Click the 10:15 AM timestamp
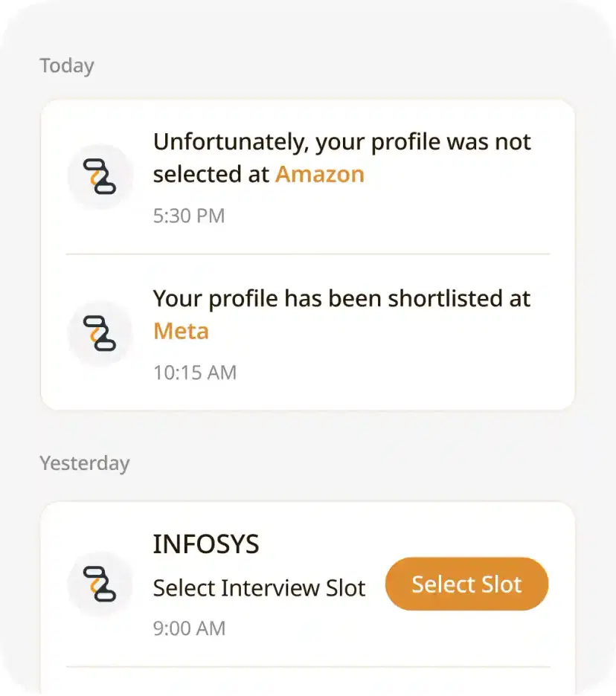 pyautogui.click(x=195, y=373)
